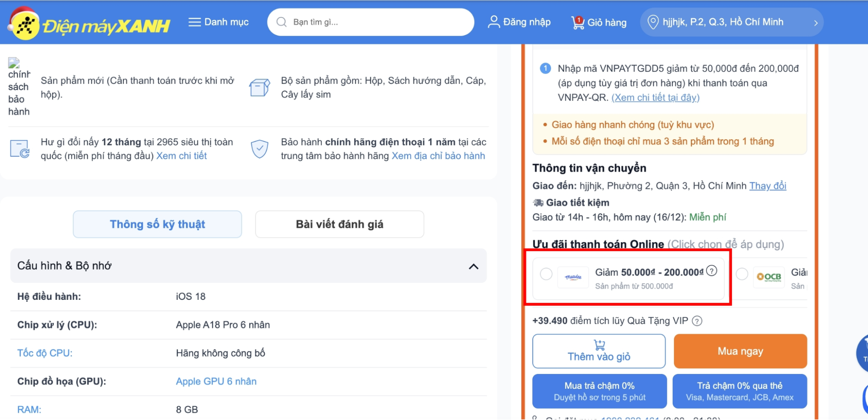The image size is (868, 420).
Task: Click the search magnifier icon
Action: click(x=281, y=22)
